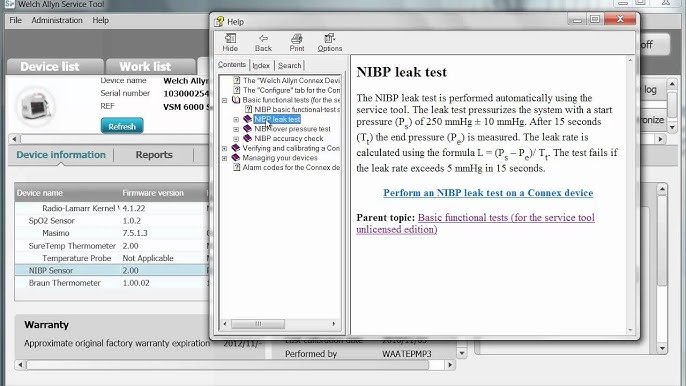Select 'Managing your devices' topic
686x386 pixels.
pos(280,158)
